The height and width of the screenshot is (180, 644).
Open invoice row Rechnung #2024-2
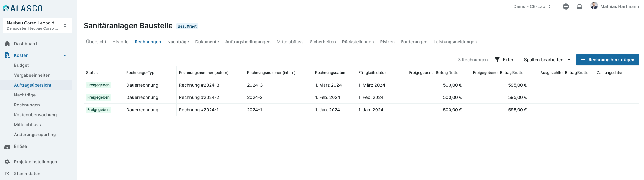[x=199, y=97]
